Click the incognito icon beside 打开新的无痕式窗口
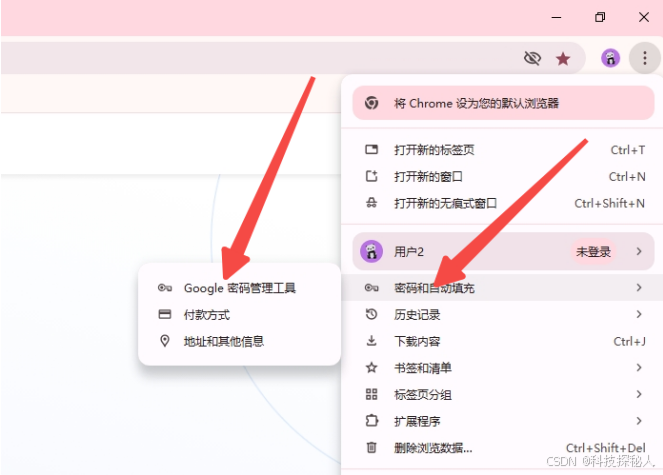This screenshot has height=475, width=663. tap(372, 203)
